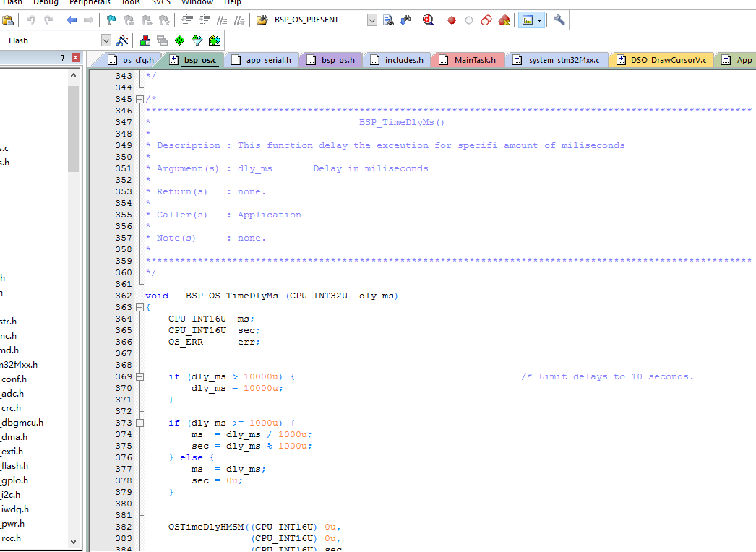Disable all breakpoints icon
This screenshot has width=756, height=552.
tap(486, 20)
